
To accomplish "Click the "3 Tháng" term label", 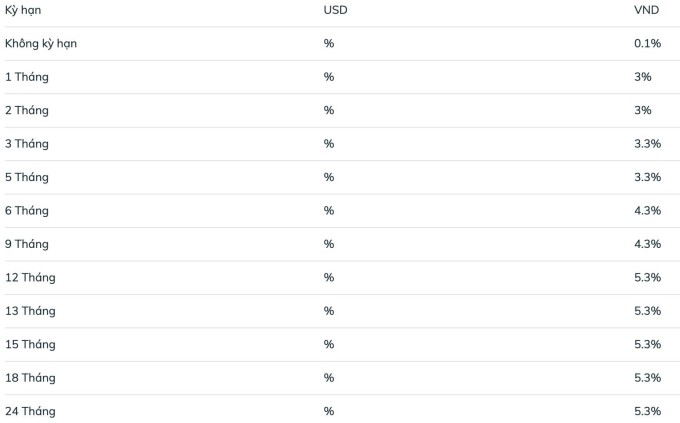I will pos(27,144).
